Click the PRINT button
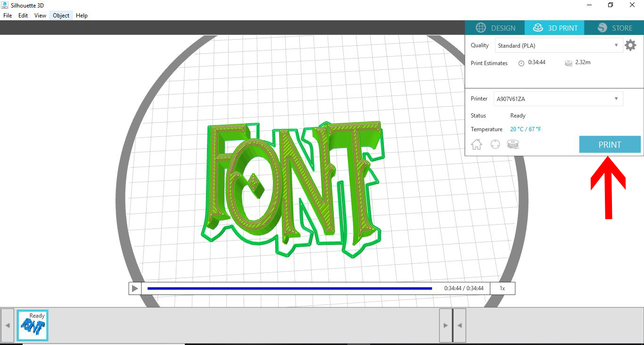 coord(610,144)
